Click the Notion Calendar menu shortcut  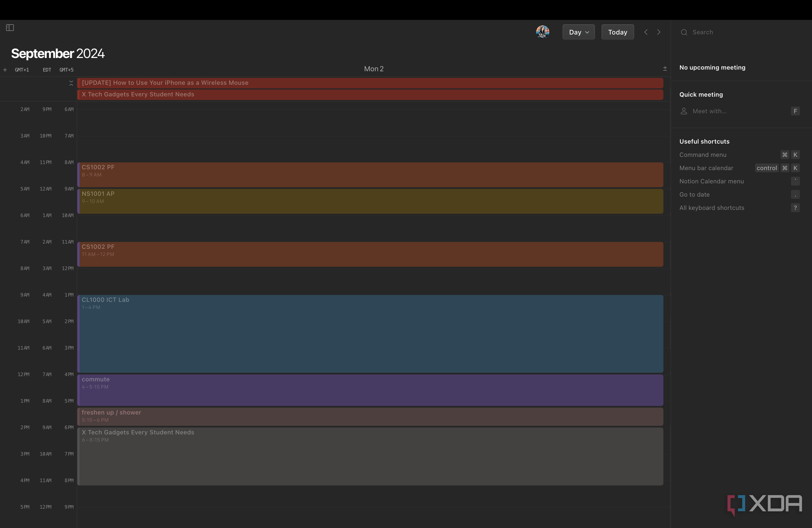click(x=739, y=181)
